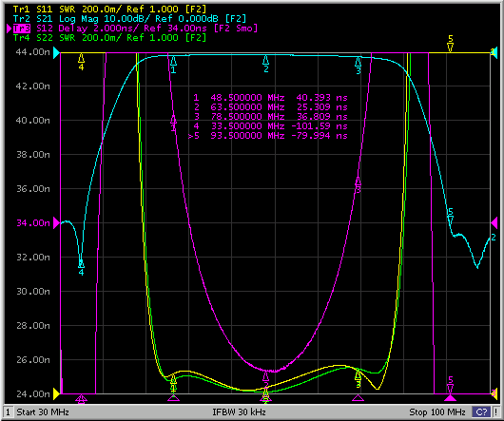Click the yellow marker 4 near top left
This screenshot has height=421, width=504.
(x=82, y=62)
